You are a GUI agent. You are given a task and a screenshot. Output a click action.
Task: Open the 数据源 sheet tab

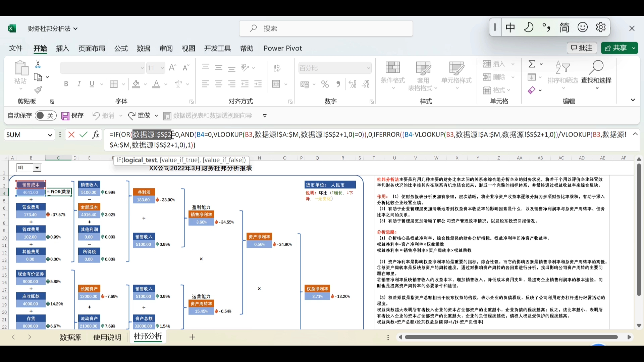click(x=70, y=337)
